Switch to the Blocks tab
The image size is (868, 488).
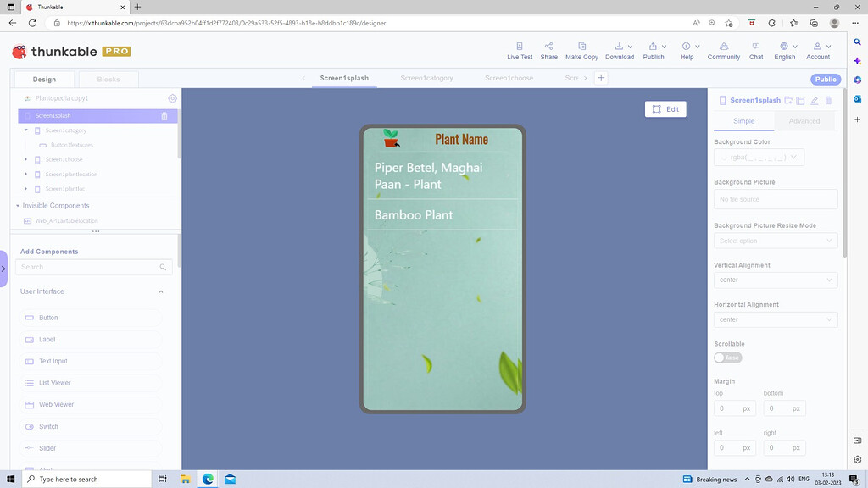(x=108, y=80)
